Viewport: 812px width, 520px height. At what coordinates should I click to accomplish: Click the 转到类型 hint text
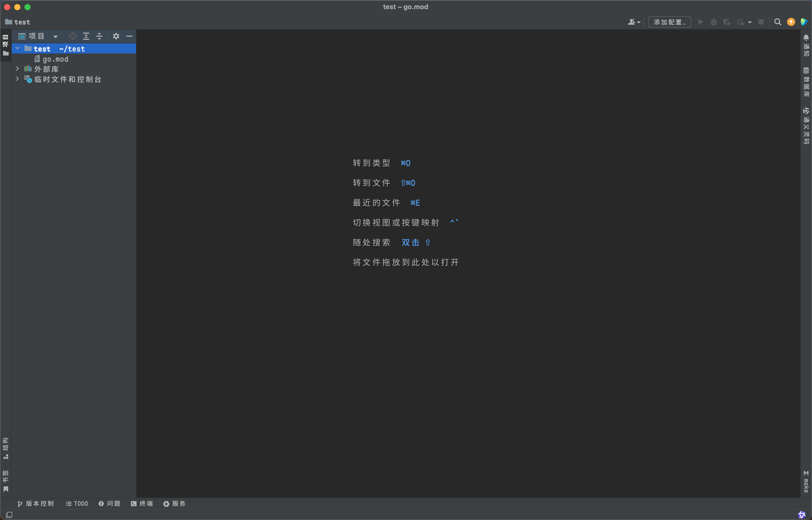pyautogui.click(x=371, y=163)
